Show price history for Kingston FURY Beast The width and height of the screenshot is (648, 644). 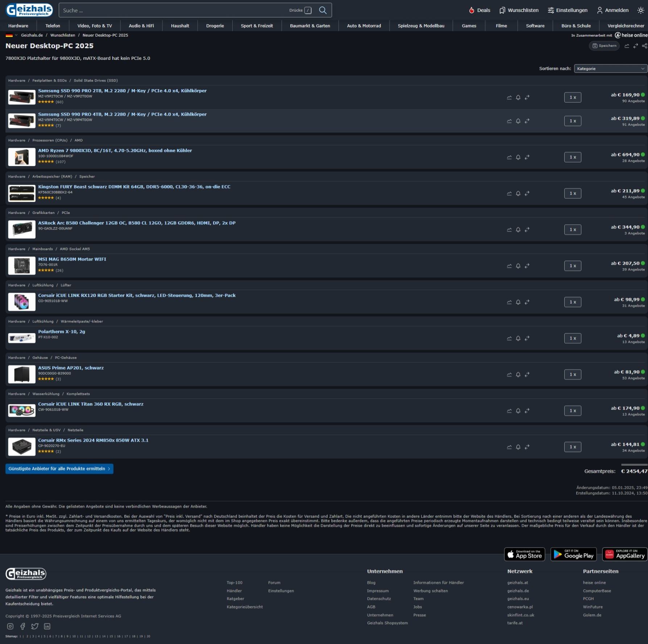pyautogui.click(x=509, y=194)
